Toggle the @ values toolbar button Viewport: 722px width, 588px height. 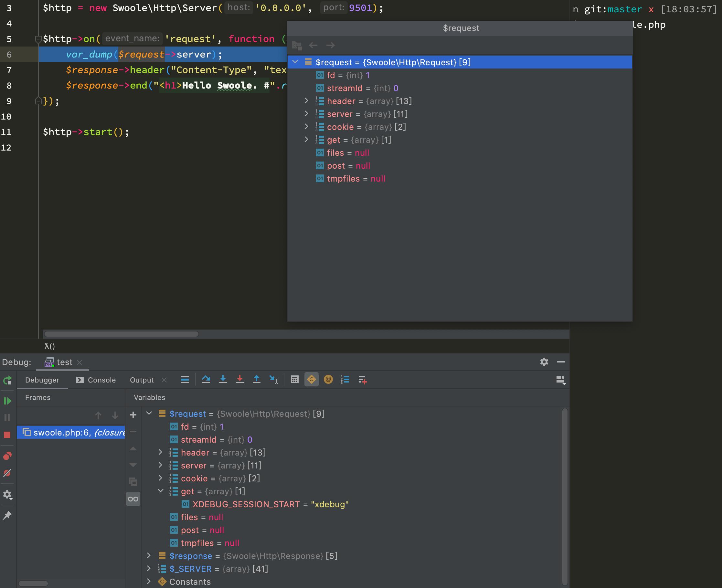point(328,380)
